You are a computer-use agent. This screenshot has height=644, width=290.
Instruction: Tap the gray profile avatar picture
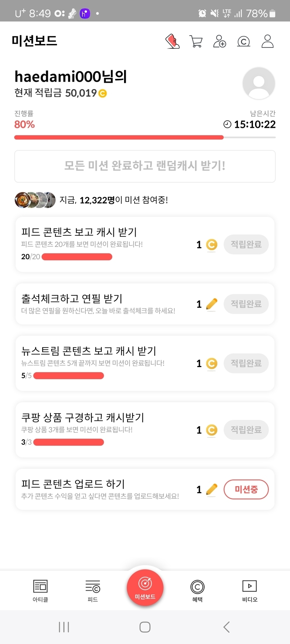click(259, 84)
